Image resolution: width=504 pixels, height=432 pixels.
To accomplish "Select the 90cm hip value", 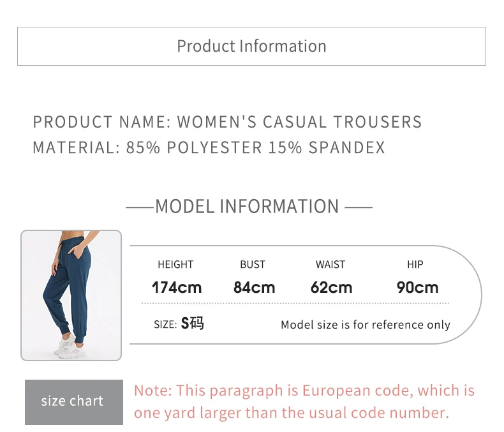I will click(417, 287).
